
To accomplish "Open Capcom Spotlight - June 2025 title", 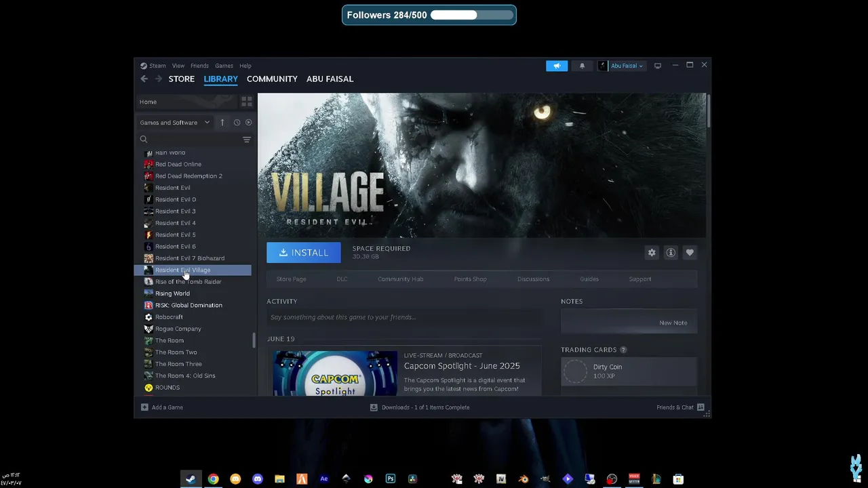I will [x=462, y=366].
